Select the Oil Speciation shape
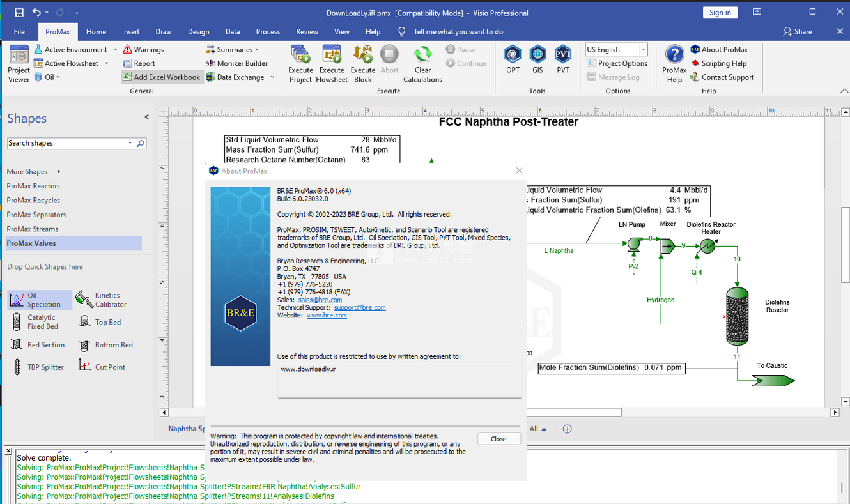Screen dimensions: 850x504 pyautogui.click(x=38, y=300)
